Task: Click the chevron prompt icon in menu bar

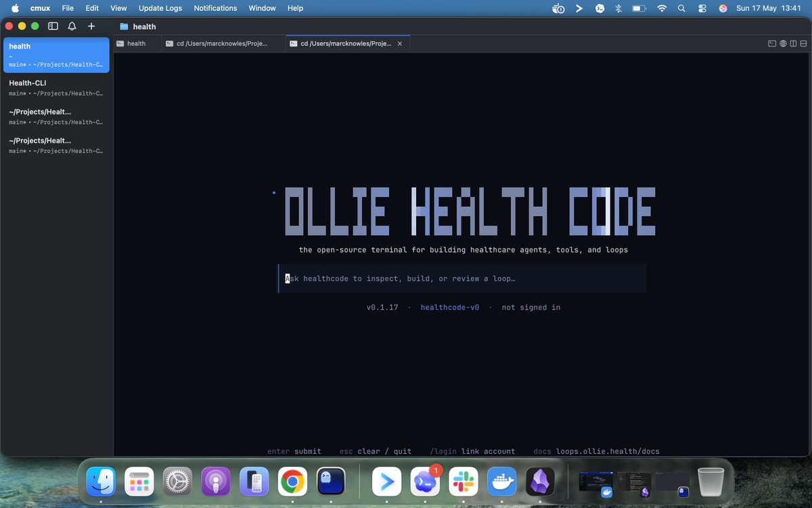Action: click(x=579, y=8)
